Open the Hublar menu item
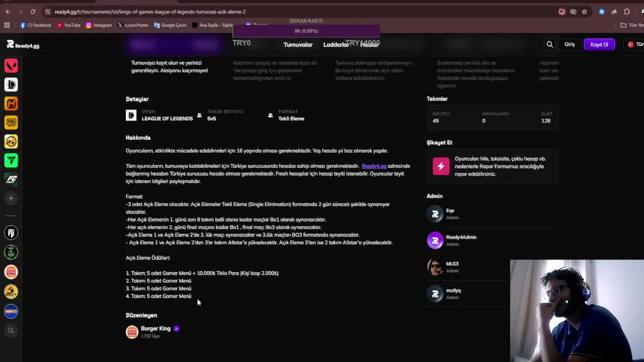644x362 pixels. (369, 45)
